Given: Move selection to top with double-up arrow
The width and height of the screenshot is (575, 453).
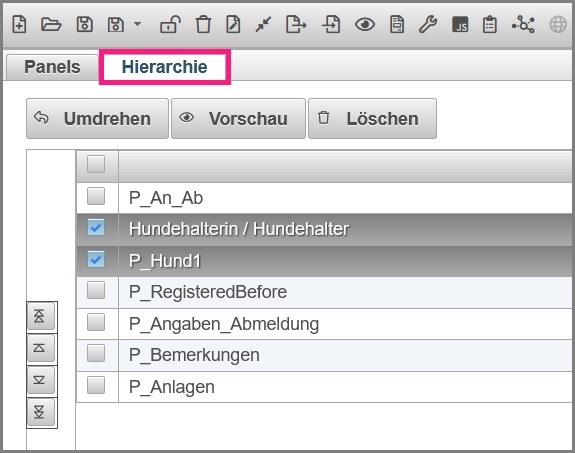Looking at the screenshot, I should pyautogui.click(x=40, y=316).
